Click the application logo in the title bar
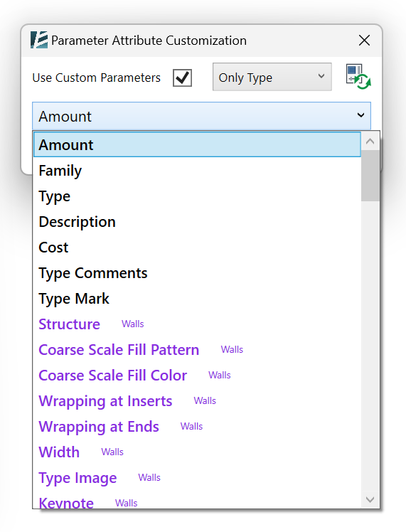 39,40
